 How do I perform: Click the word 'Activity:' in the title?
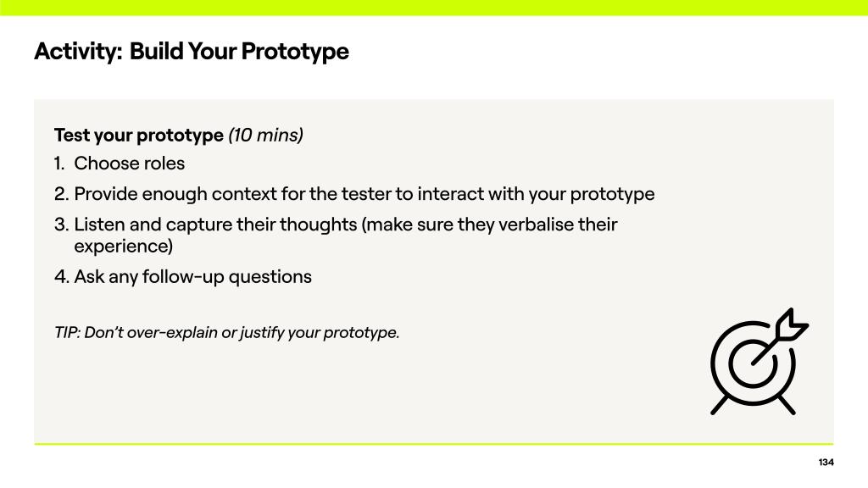click(78, 51)
